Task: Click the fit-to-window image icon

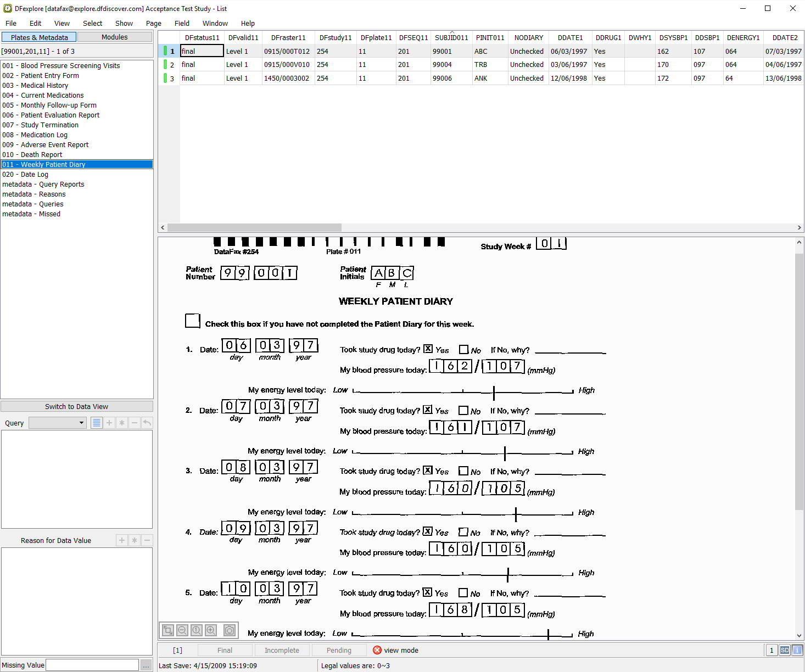Action: tap(168, 630)
